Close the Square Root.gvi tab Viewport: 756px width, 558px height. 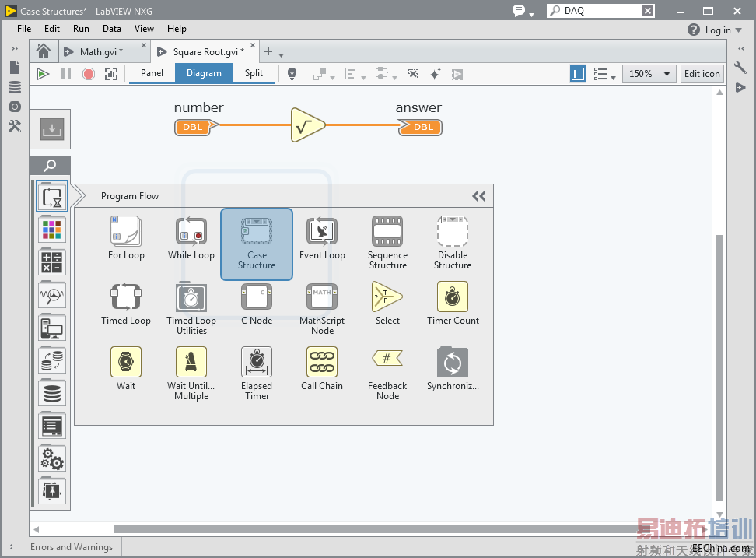[x=253, y=45]
